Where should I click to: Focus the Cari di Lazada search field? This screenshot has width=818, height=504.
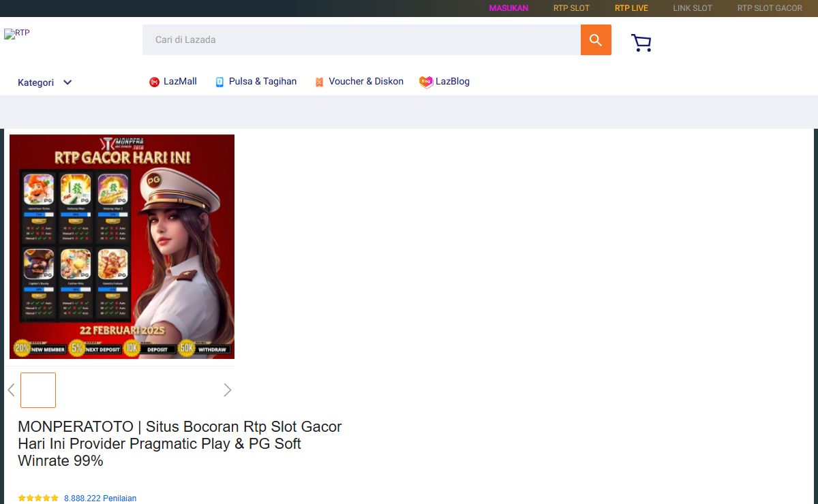361,40
